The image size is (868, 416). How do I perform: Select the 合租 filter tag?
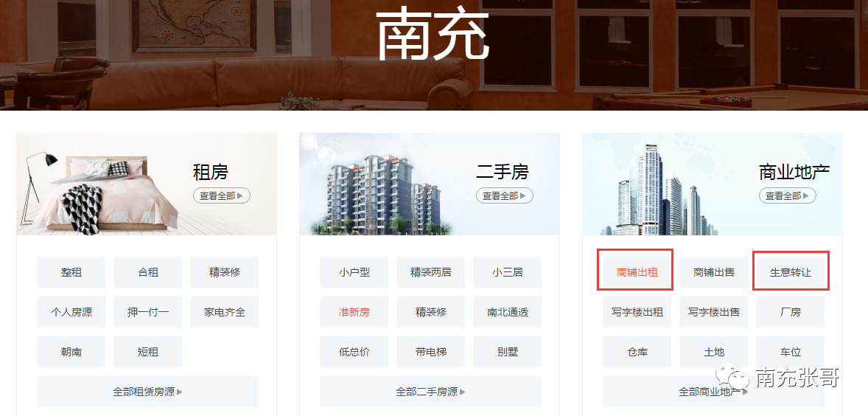(x=148, y=272)
